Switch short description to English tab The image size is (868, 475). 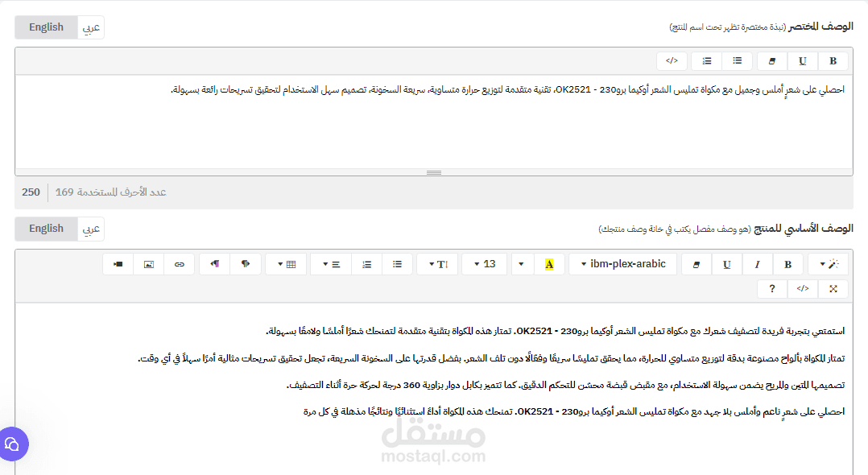[46, 27]
